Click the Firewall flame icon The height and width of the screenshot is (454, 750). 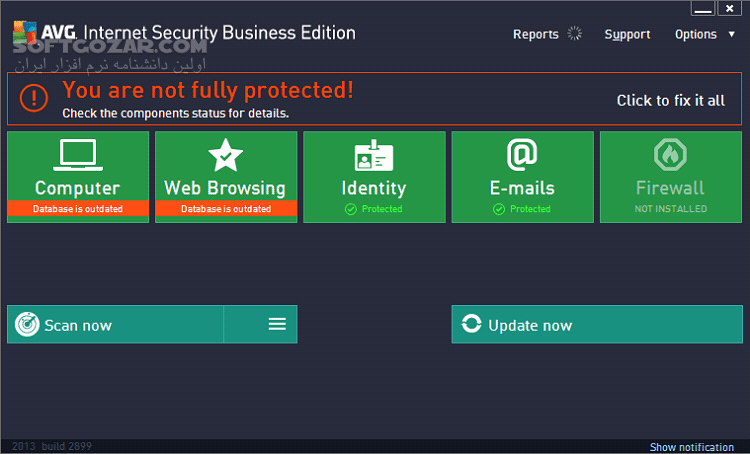tap(670, 155)
